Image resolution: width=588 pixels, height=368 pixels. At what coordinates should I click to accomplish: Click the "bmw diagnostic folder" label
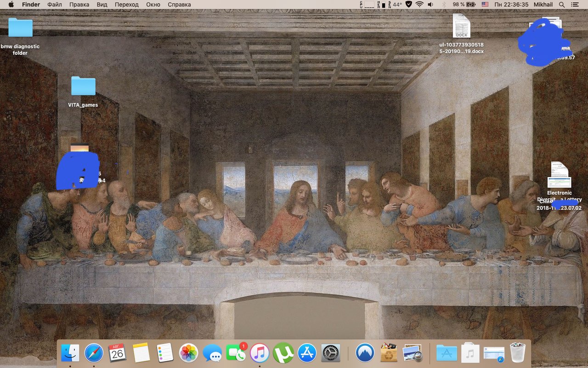coord(20,50)
